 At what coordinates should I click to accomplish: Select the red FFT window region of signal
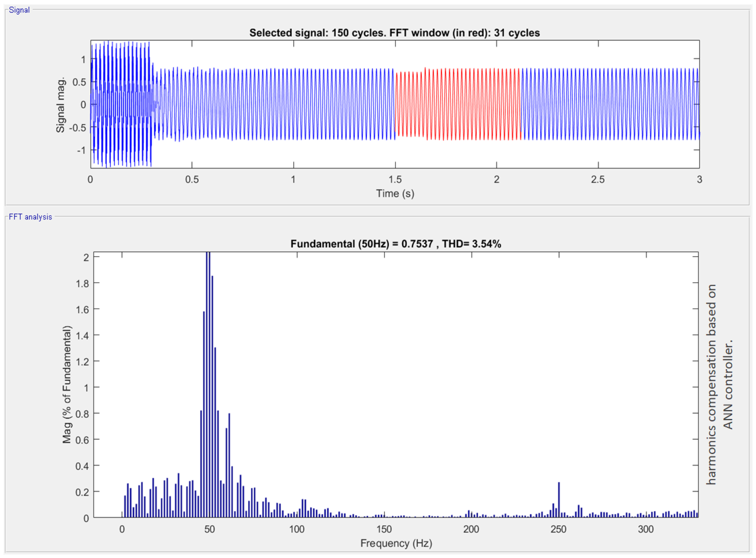click(x=458, y=104)
